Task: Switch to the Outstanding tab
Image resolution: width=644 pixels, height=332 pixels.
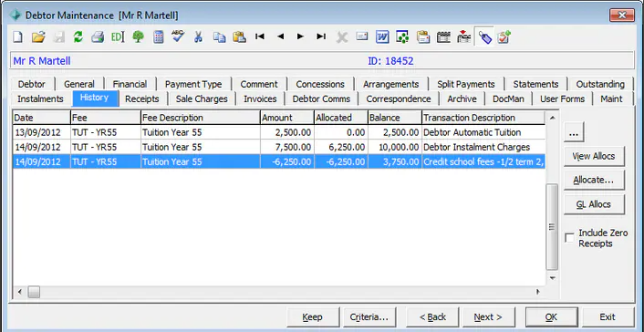Action: click(x=600, y=84)
